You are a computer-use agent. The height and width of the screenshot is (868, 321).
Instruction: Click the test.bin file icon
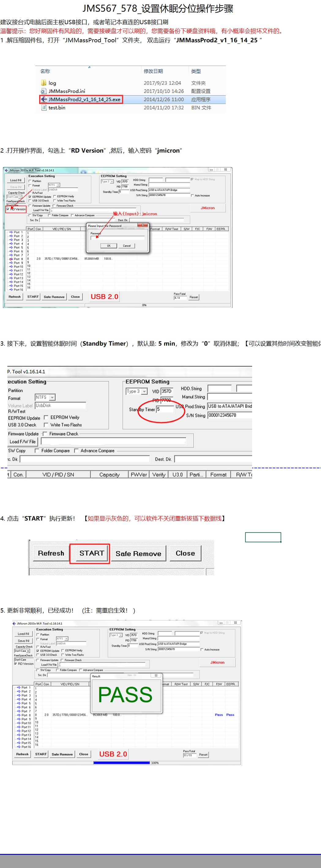[43, 108]
